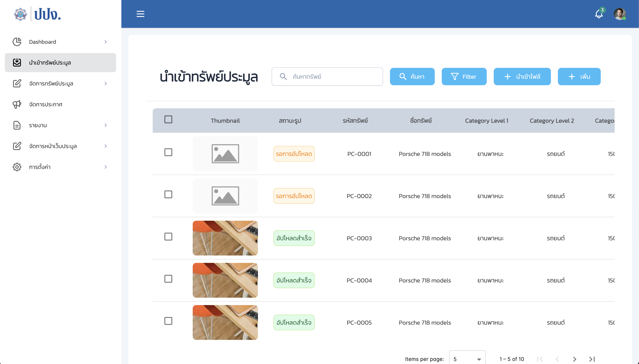Click asset code PC-0003 cell
The width and height of the screenshot is (639, 364).
tap(359, 238)
